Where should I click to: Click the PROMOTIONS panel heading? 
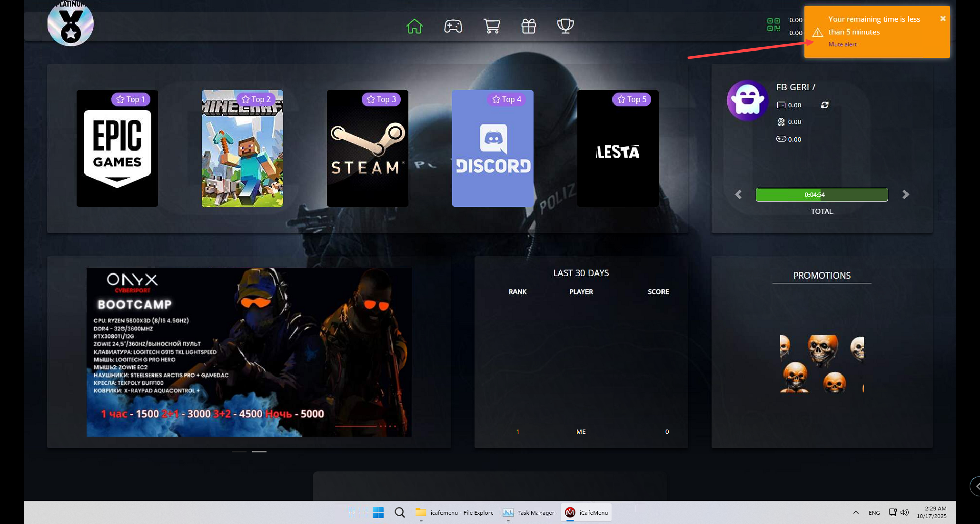pyautogui.click(x=821, y=276)
